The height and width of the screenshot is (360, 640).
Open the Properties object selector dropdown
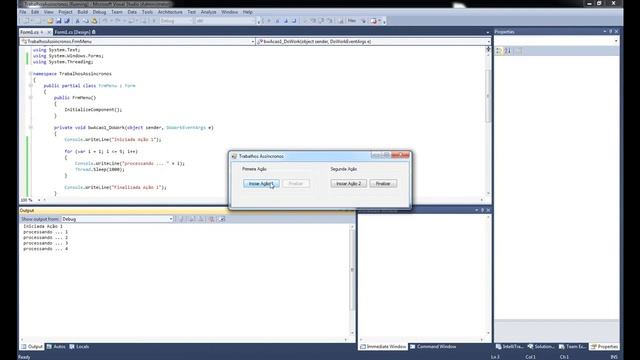point(556,41)
